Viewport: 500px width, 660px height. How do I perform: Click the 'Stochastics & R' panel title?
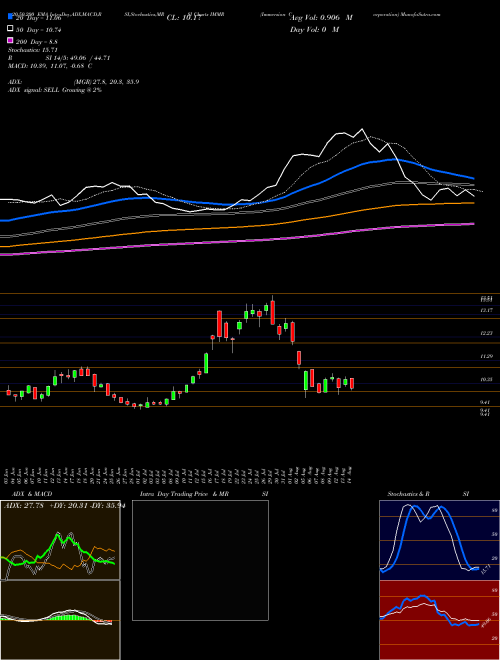coord(408,494)
